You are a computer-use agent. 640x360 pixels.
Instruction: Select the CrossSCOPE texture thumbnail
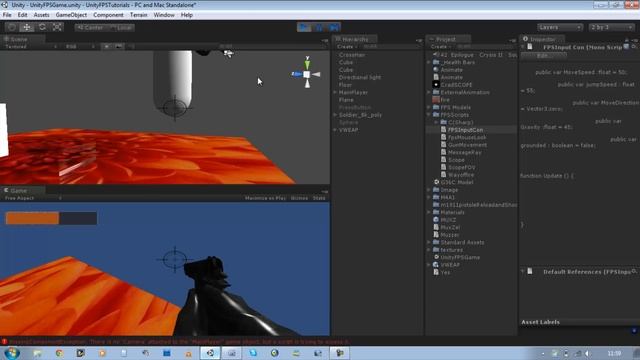pos(436,85)
